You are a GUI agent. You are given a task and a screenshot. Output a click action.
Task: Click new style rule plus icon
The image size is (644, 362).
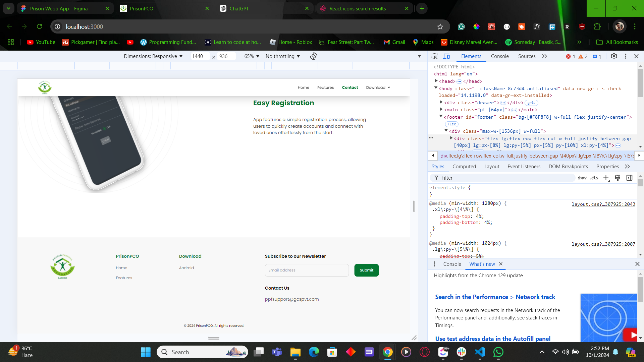pyautogui.click(x=606, y=178)
